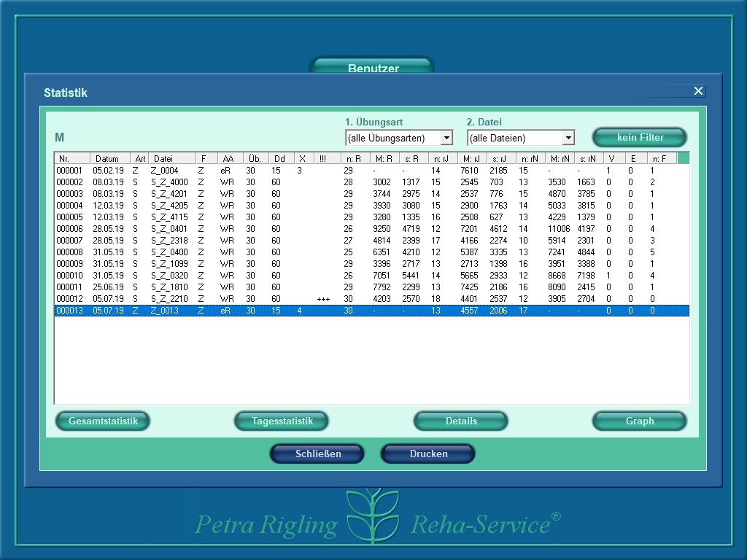Select the row with file S_Z_2318
This screenshot has height=560, width=747.
[371, 241]
